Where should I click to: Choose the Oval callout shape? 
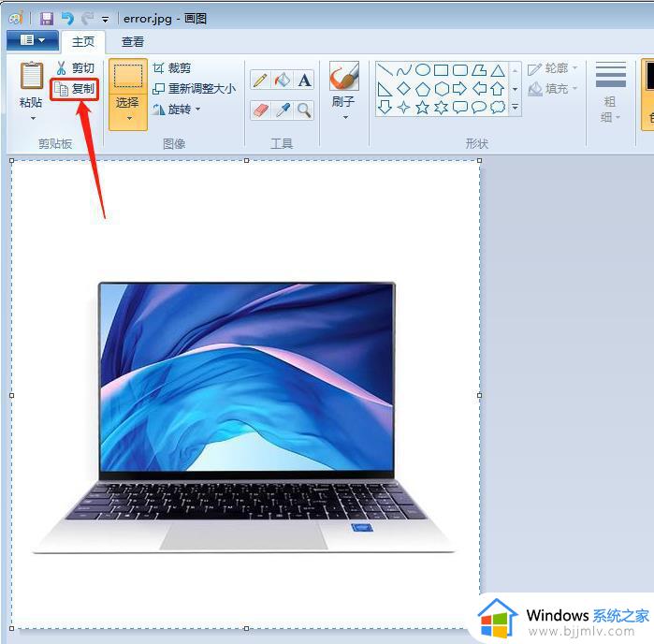pos(479,108)
